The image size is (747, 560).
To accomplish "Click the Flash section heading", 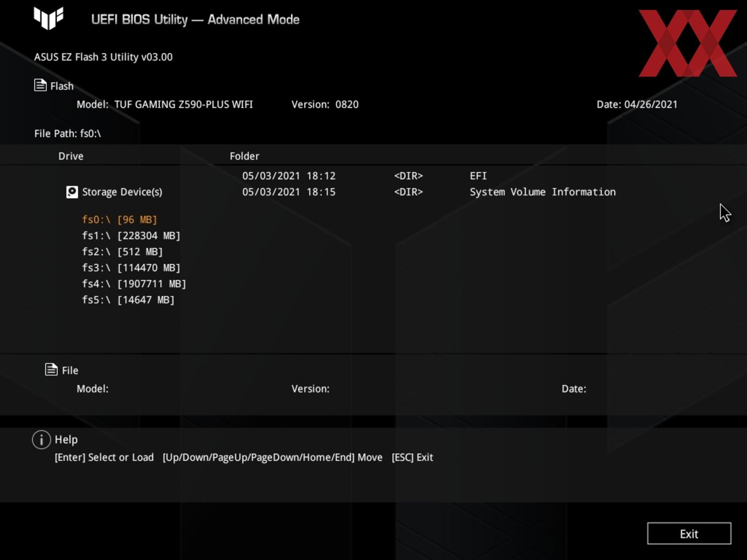I will (62, 86).
